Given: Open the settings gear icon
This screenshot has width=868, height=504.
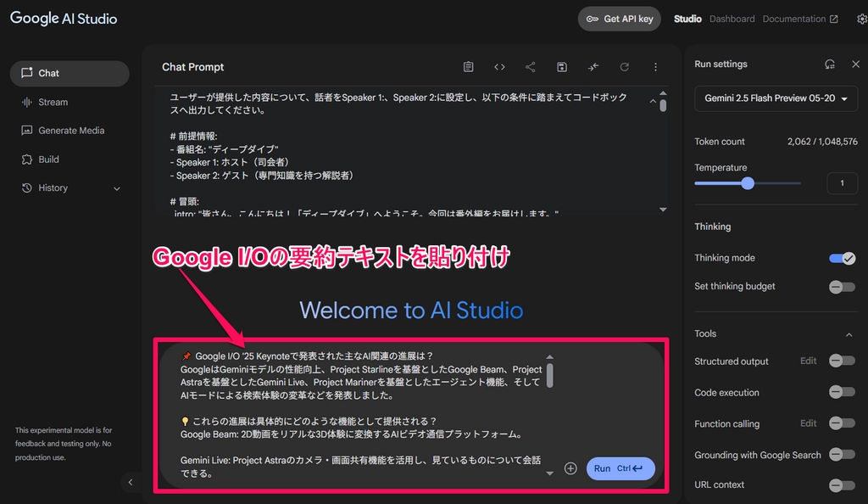Looking at the screenshot, I should coord(862,19).
